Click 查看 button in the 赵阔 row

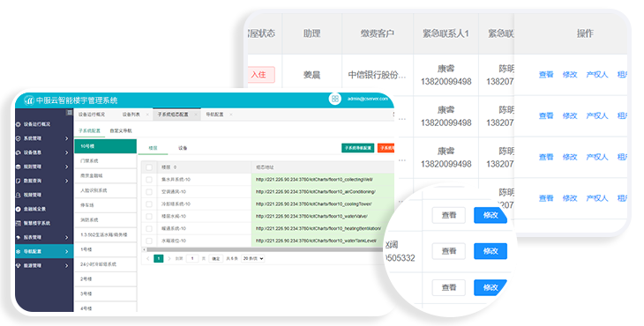pyautogui.click(x=448, y=251)
